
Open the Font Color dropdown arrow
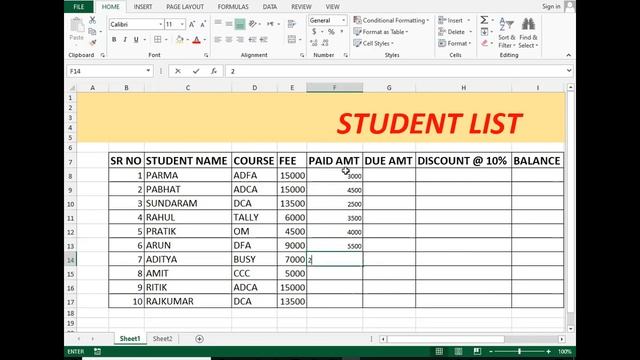pyautogui.click(x=204, y=40)
